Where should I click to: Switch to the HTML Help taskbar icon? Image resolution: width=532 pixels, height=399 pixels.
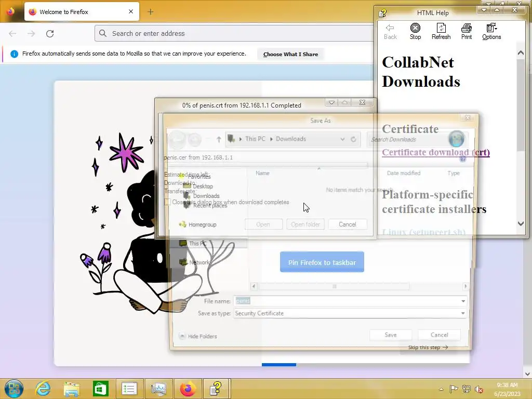(216, 389)
